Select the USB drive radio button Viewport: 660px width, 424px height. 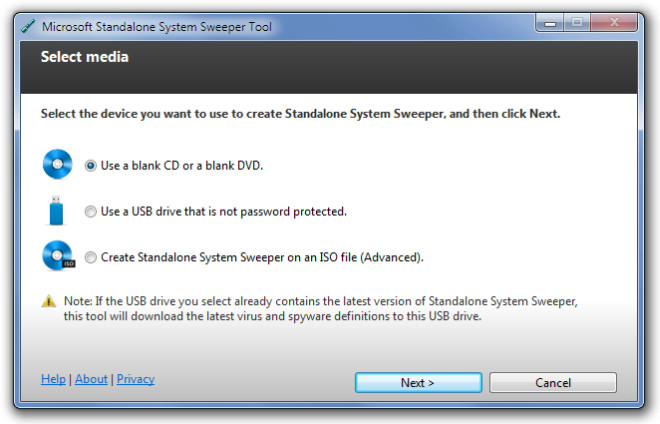pos(90,211)
